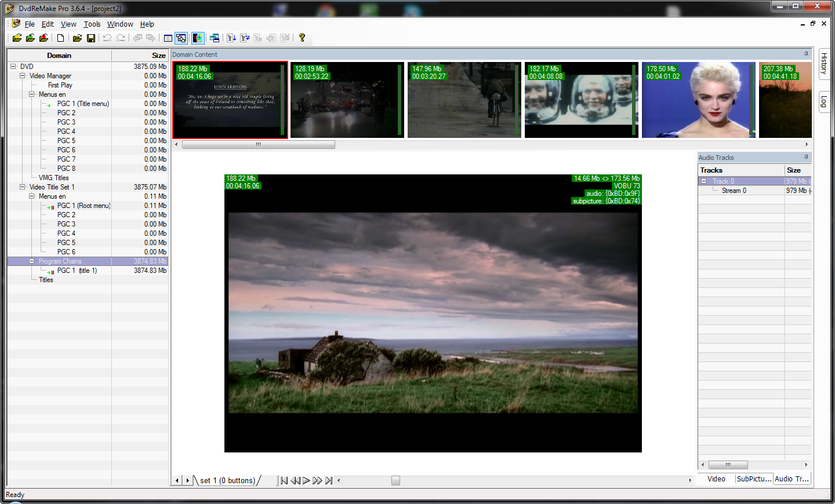Collapse the DVD root tree node
The width and height of the screenshot is (835, 504).
(x=13, y=67)
